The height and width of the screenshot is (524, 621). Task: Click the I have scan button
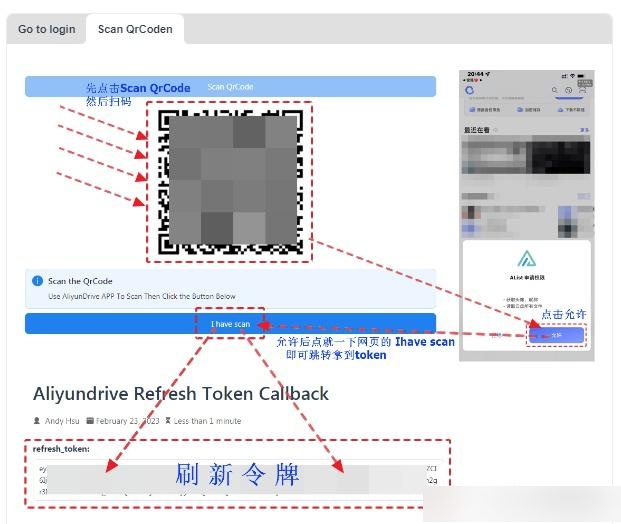coord(230,324)
